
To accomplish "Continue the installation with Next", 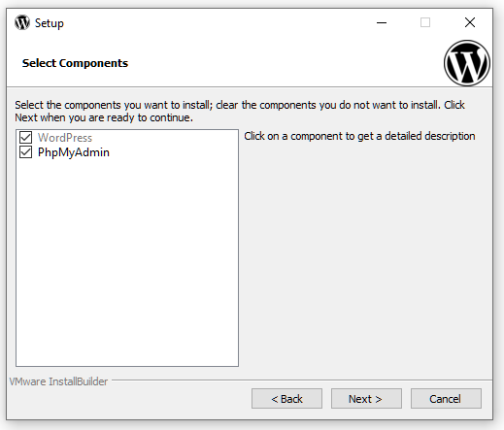I will tap(366, 399).
